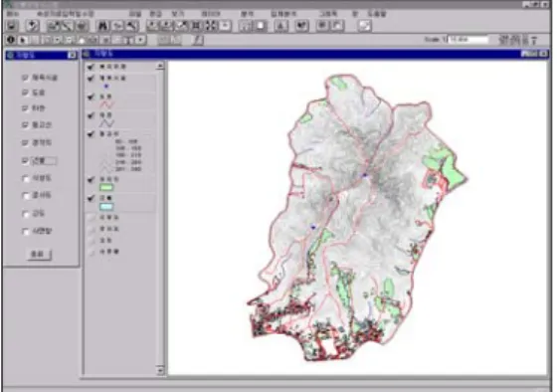Click the legend scrollbar down arrow
Viewport: 558px width, 392px height.
tap(160, 371)
